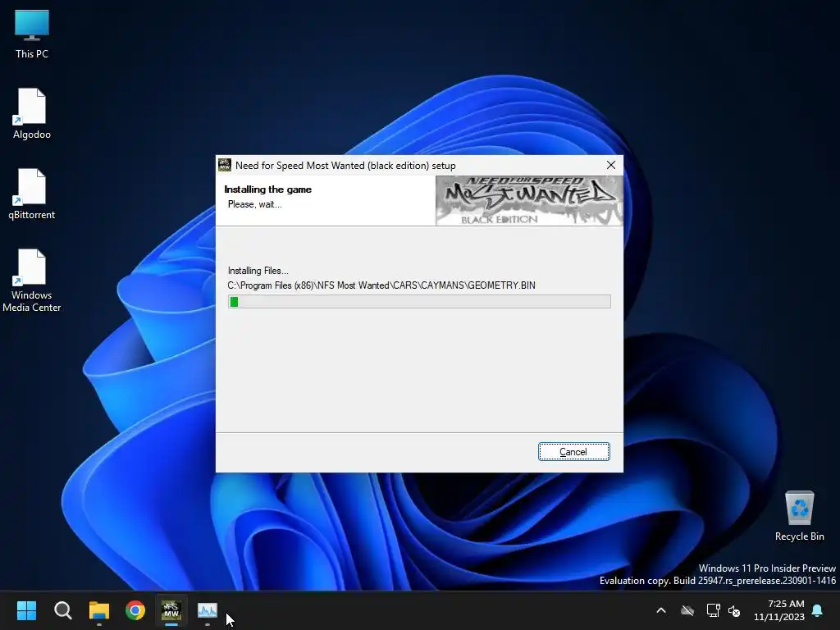Open taskbar Search
This screenshot has width=840, height=630.
pyautogui.click(x=62, y=610)
